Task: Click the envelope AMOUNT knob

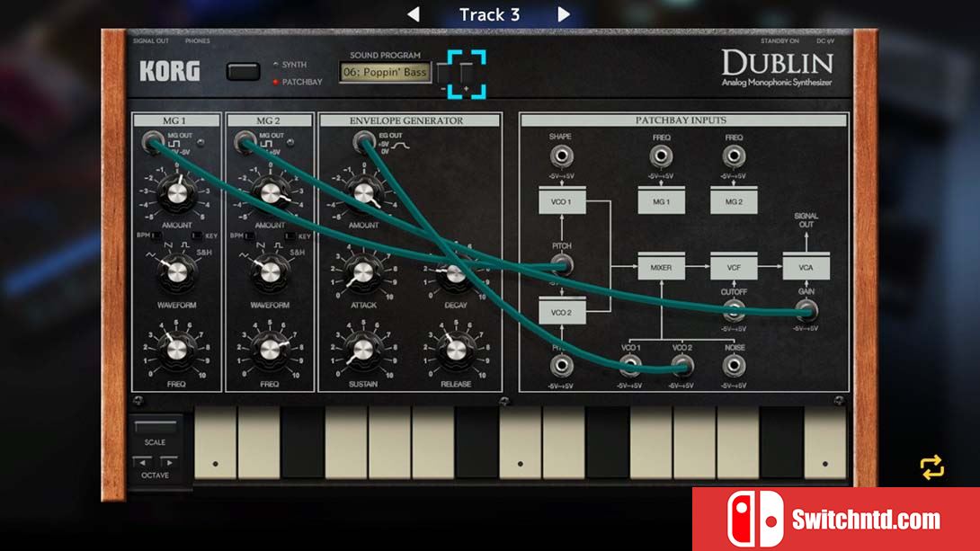Action: click(x=363, y=193)
